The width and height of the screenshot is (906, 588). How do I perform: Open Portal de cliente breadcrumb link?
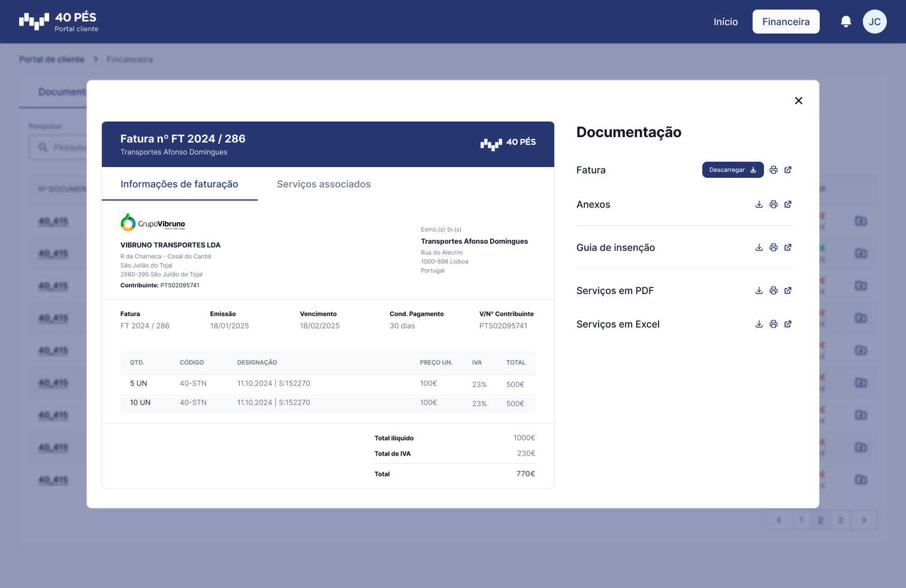(x=52, y=59)
